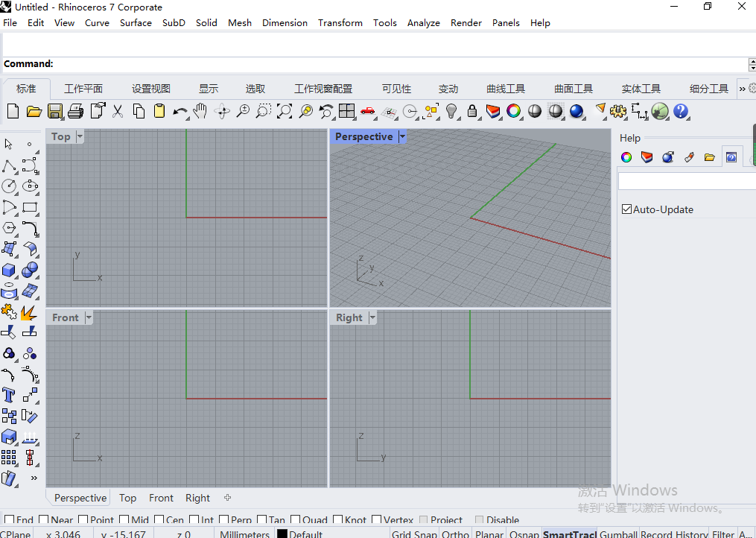This screenshot has width=756, height=538.
Task: Save the model using the Save icon
Action: click(x=55, y=111)
